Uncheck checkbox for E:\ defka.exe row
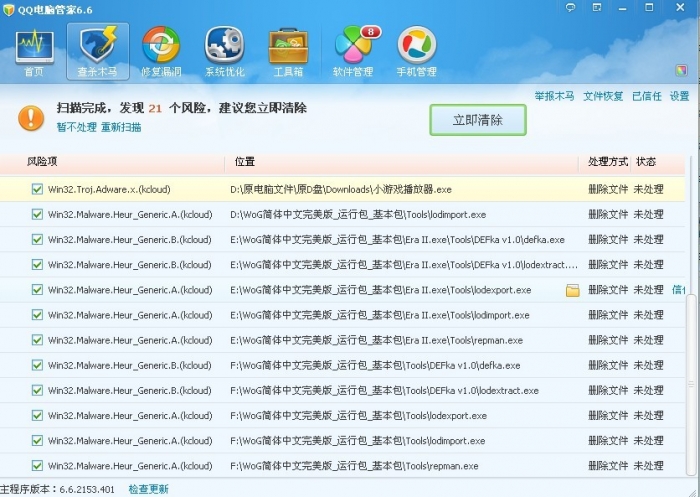This screenshot has width=700, height=497. [37, 239]
